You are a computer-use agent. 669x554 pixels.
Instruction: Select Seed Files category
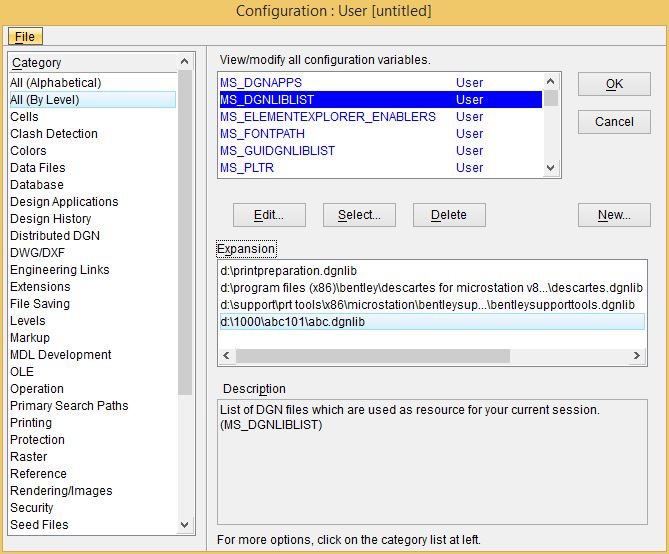tap(92, 525)
